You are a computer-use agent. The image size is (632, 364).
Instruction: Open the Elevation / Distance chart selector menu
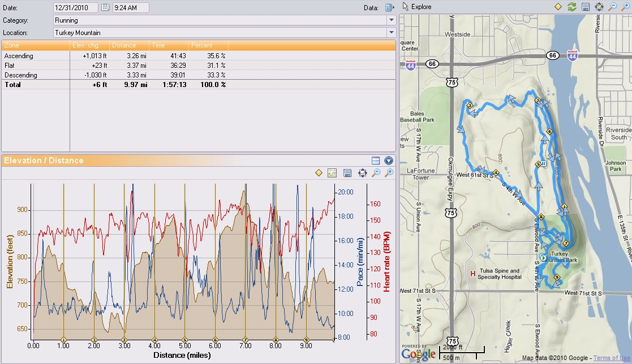pos(389,161)
